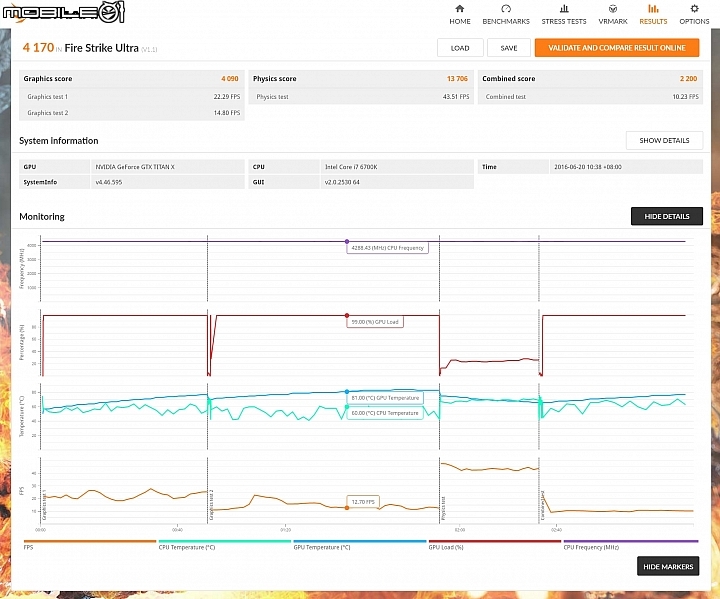Toggle CPU Frequency legend color bar
Image resolution: width=720 pixels, height=599 pixels.
point(630,542)
